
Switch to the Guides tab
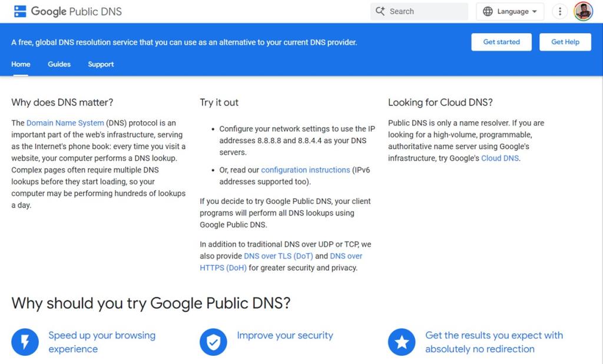click(x=59, y=64)
